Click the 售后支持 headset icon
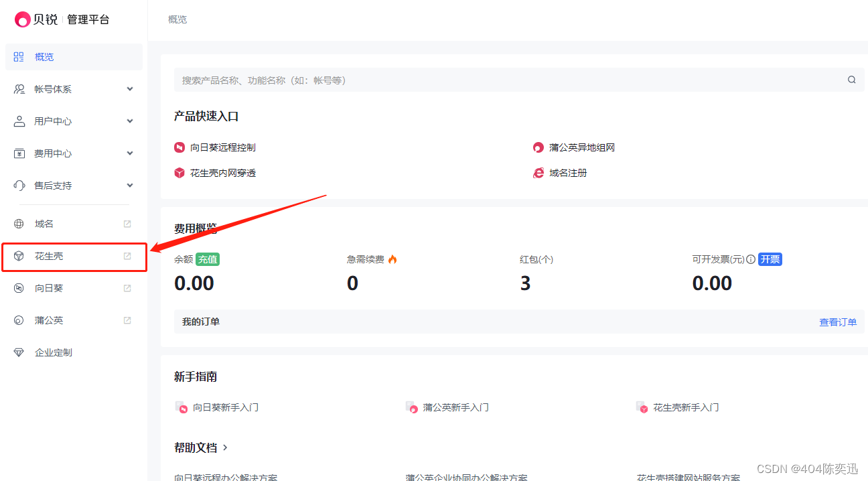868x481 pixels. pyautogui.click(x=19, y=186)
